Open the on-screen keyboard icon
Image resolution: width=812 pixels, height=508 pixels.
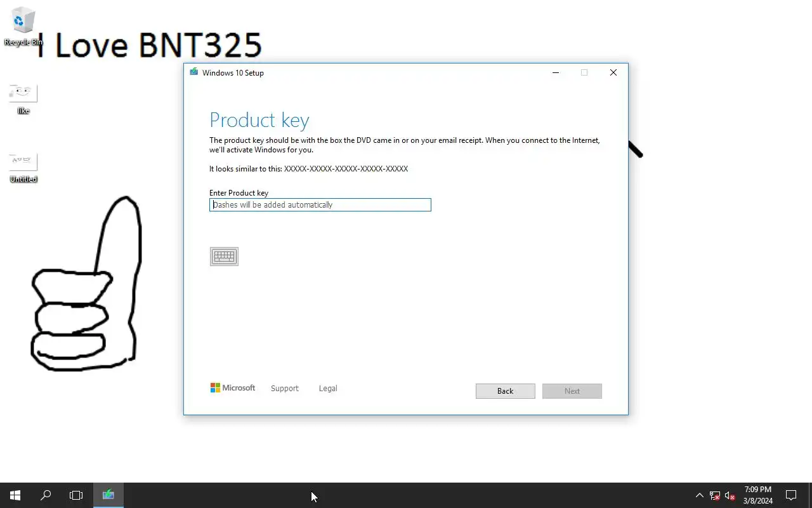click(224, 257)
